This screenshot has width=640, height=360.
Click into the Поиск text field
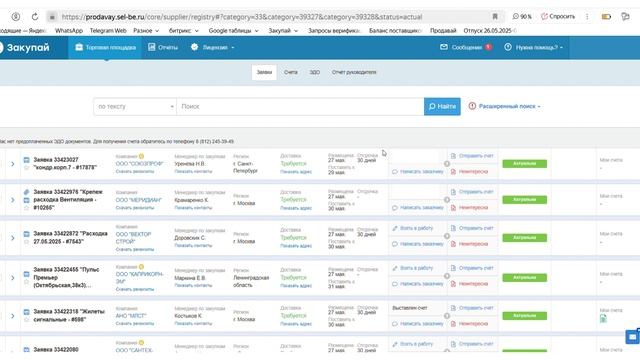click(300, 107)
